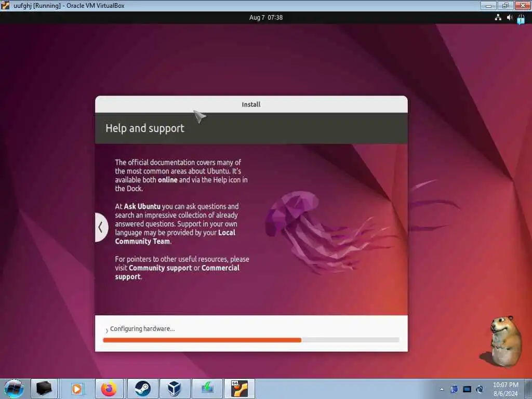
Task: Click the Show desktop strip after clock
Action: pos(528,389)
